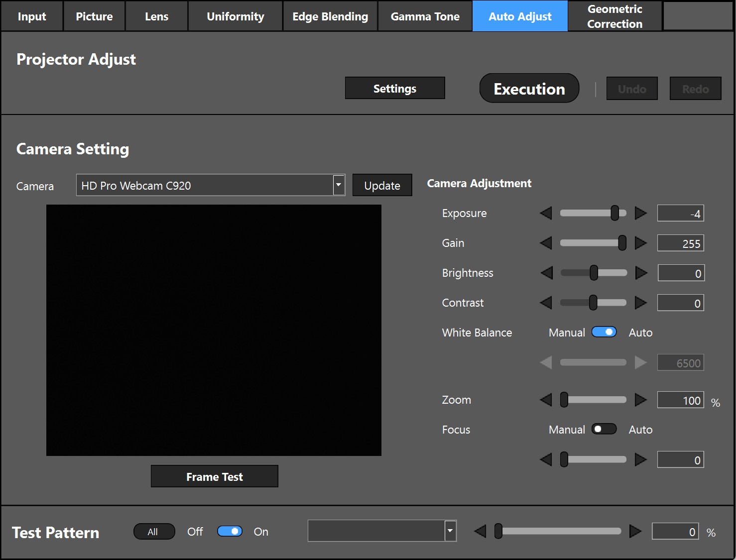736x560 pixels.
Task: Open the Geometric Correction tab
Action: coord(614,16)
